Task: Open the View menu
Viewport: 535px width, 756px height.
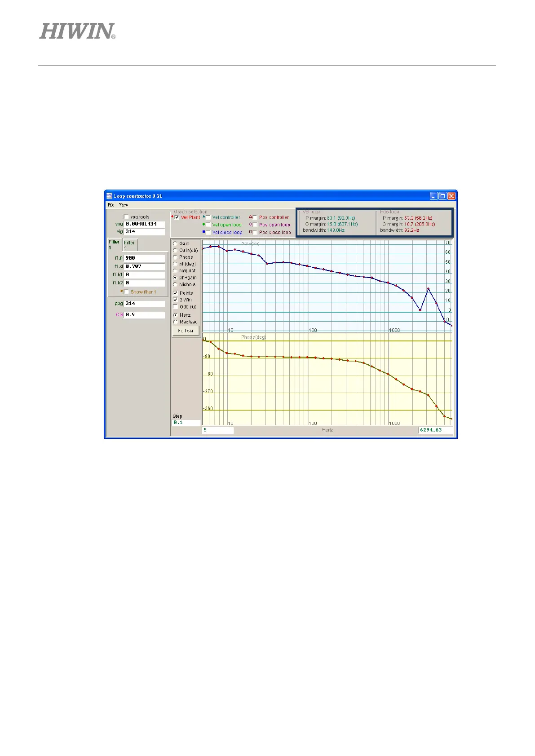Action: click(x=124, y=205)
